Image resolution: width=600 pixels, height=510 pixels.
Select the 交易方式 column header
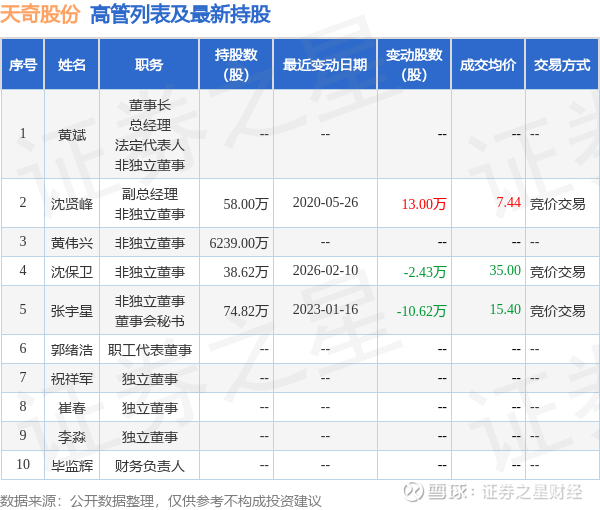tap(562, 65)
